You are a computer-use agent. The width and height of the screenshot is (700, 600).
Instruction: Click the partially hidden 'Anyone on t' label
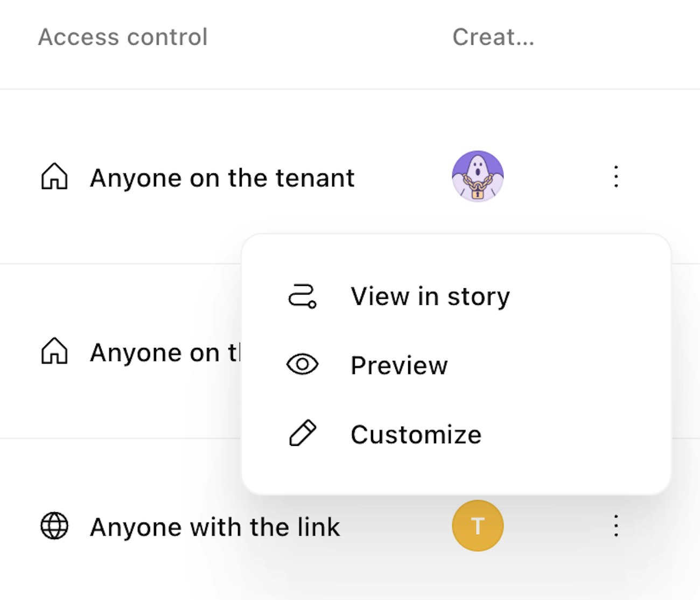(x=164, y=353)
